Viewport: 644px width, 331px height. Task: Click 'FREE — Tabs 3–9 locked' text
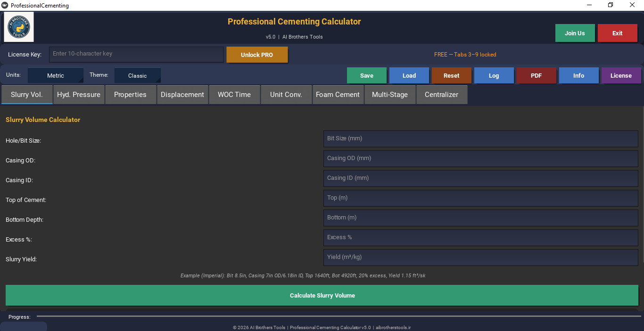point(465,55)
